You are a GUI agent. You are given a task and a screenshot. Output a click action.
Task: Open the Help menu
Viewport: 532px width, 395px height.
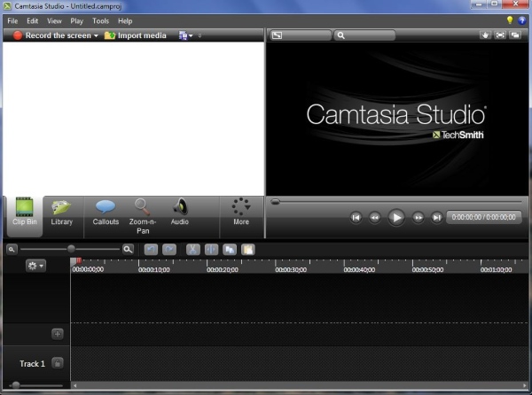125,21
